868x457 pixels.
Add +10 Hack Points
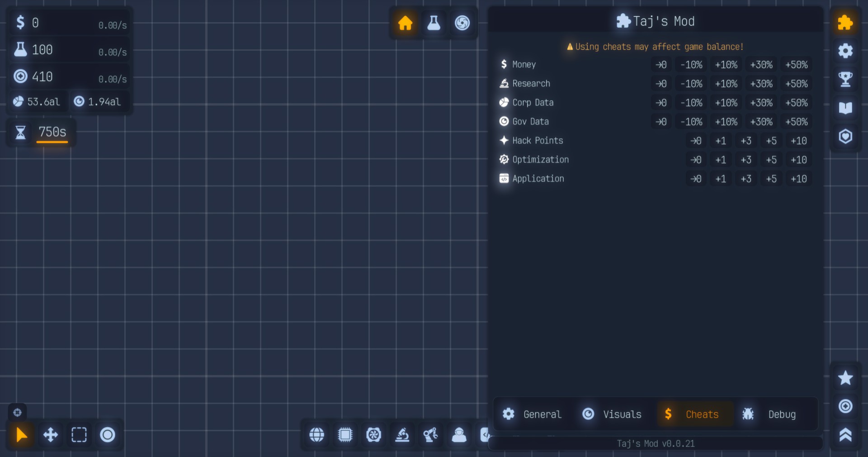click(x=798, y=141)
